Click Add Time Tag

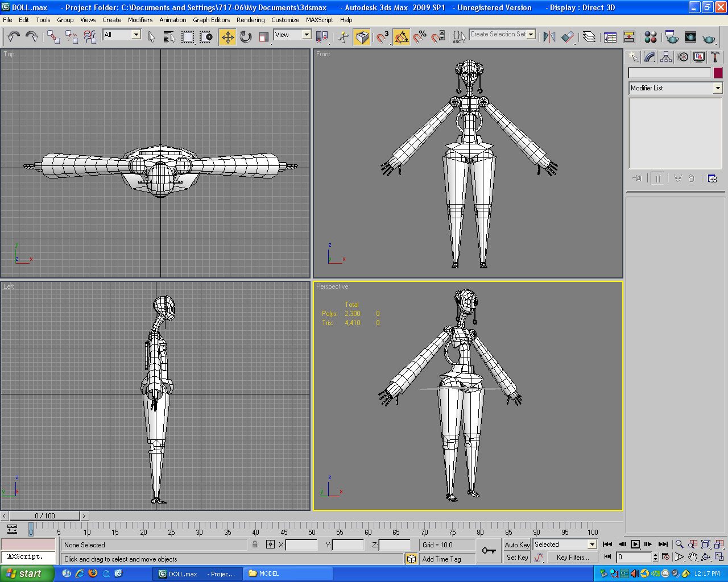tap(442, 559)
